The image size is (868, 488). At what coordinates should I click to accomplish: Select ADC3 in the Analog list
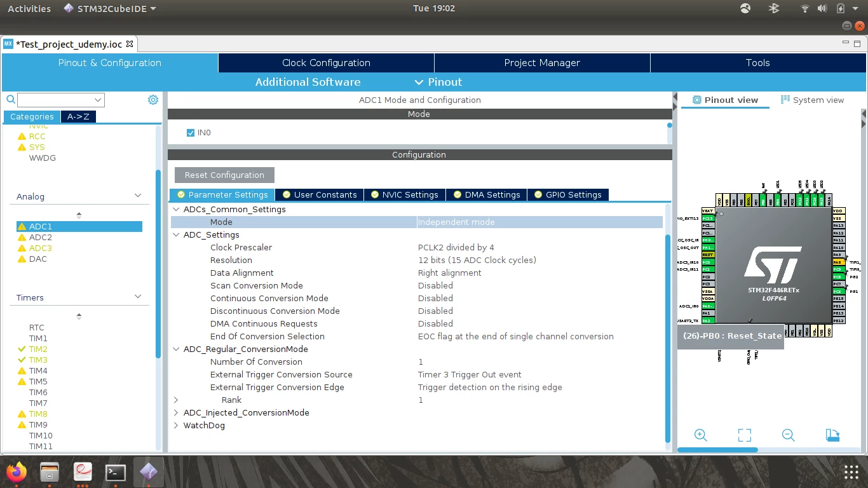[41, 248]
